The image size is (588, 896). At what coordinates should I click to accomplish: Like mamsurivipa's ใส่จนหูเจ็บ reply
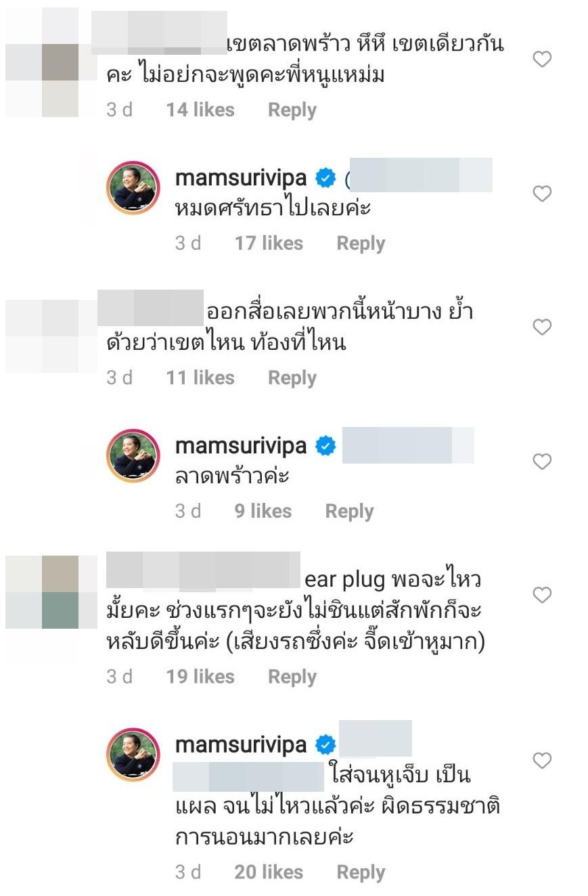[x=542, y=760]
